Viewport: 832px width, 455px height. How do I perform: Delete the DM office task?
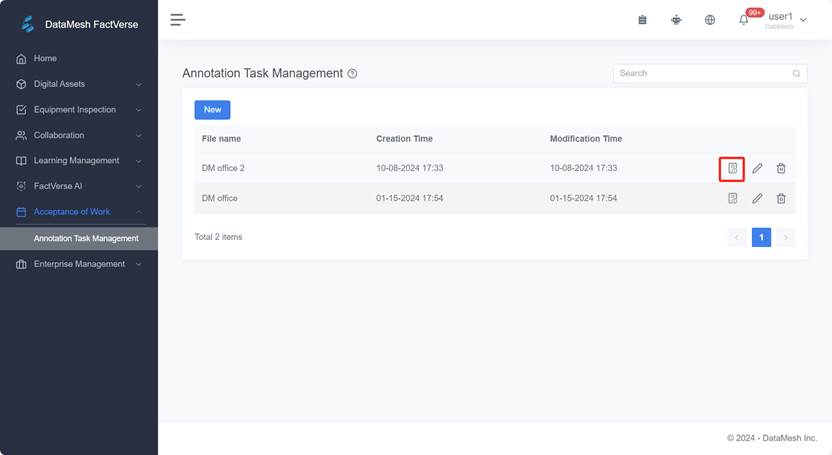(781, 198)
